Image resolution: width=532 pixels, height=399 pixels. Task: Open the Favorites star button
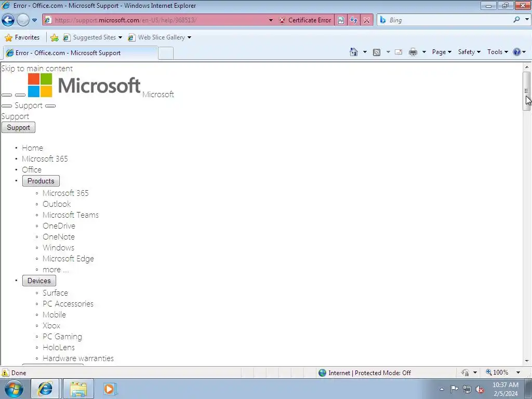[22, 37]
